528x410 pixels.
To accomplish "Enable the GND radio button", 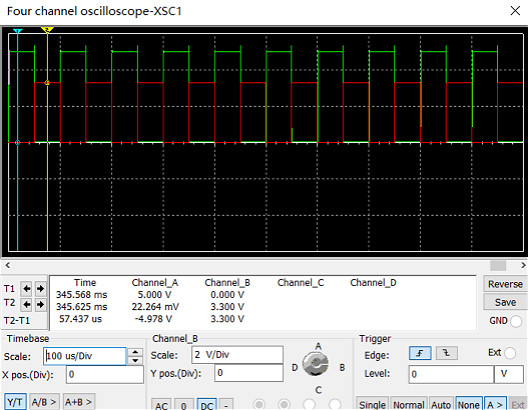I will click(516, 321).
